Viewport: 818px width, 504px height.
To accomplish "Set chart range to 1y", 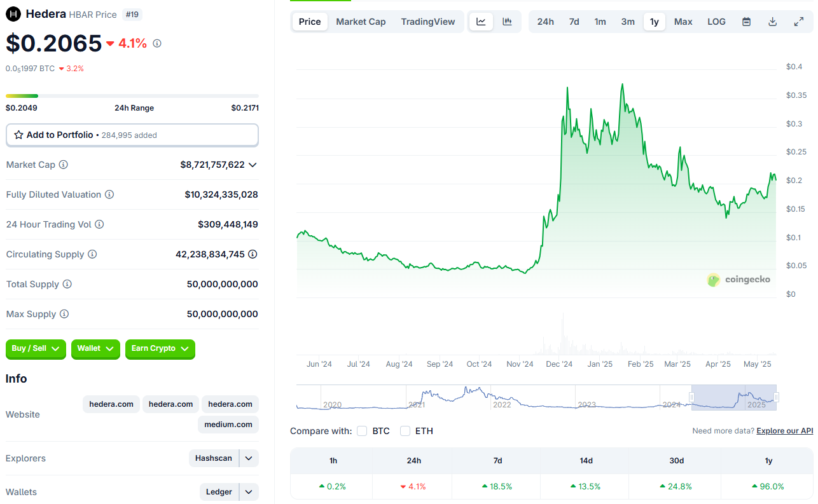I will (x=655, y=22).
